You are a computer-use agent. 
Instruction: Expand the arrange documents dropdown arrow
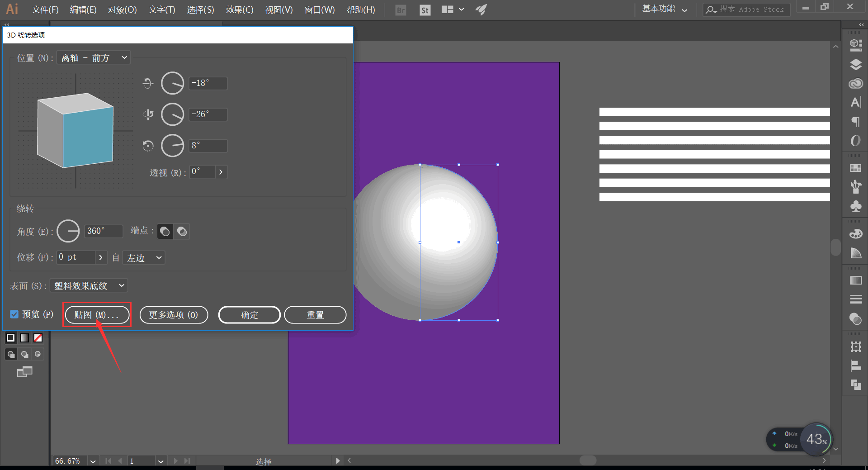pyautogui.click(x=462, y=9)
